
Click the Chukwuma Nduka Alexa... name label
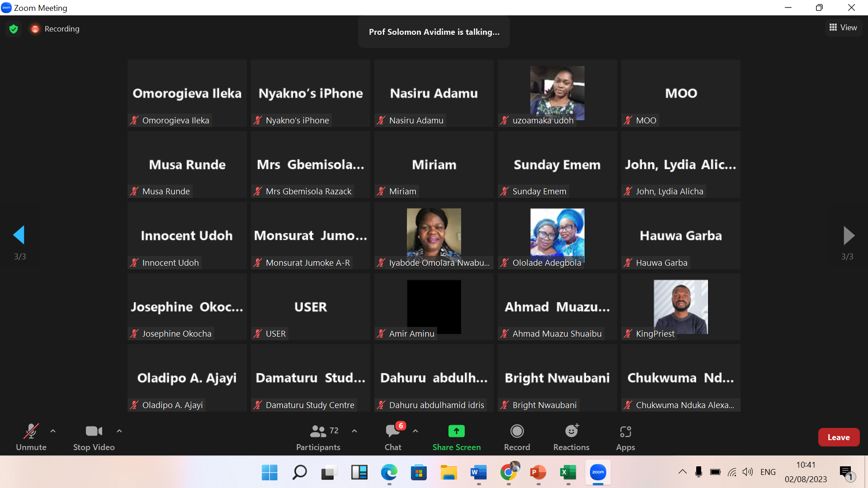[x=685, y=405]
